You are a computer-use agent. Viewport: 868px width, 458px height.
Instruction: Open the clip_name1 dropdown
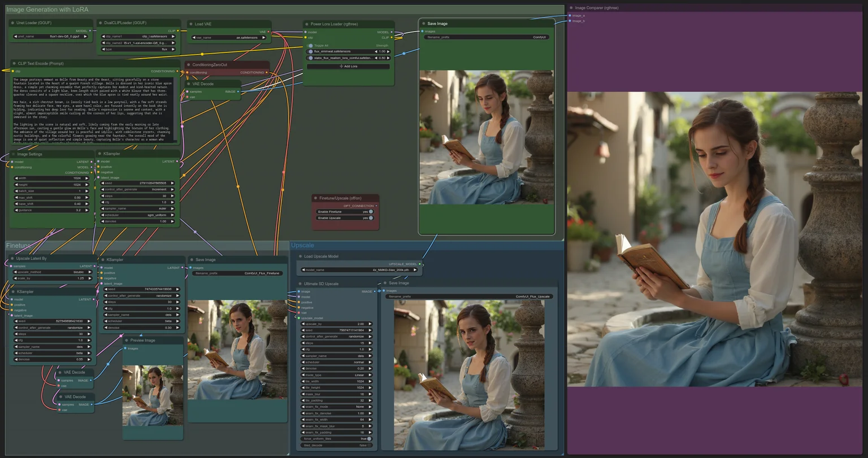coord(139,36)
